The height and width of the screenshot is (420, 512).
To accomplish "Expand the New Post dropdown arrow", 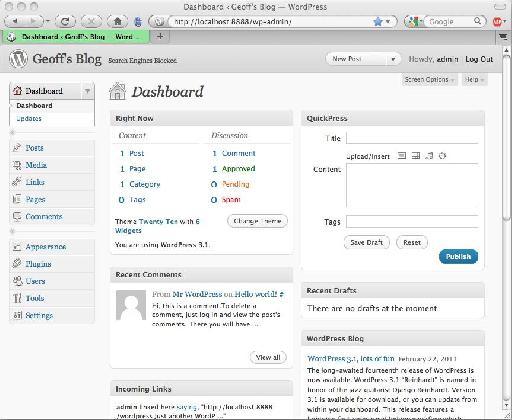I will (x=393, y=59).
